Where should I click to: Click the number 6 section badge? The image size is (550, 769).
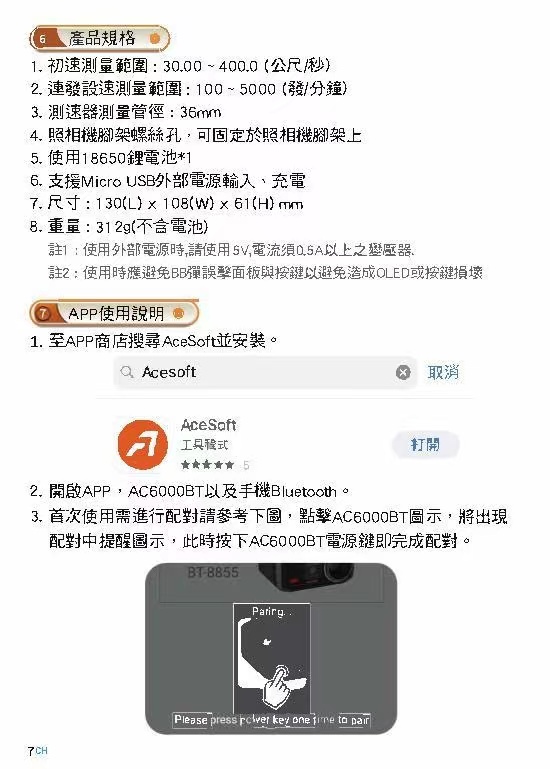click(x=43, y=39)
